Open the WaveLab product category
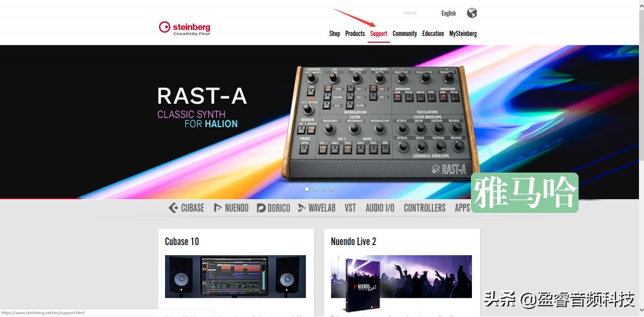This screenshot has width=644, height=317. 316,208
